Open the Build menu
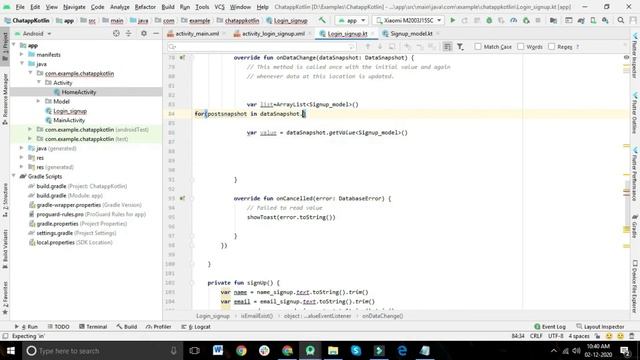 point(168,7)
